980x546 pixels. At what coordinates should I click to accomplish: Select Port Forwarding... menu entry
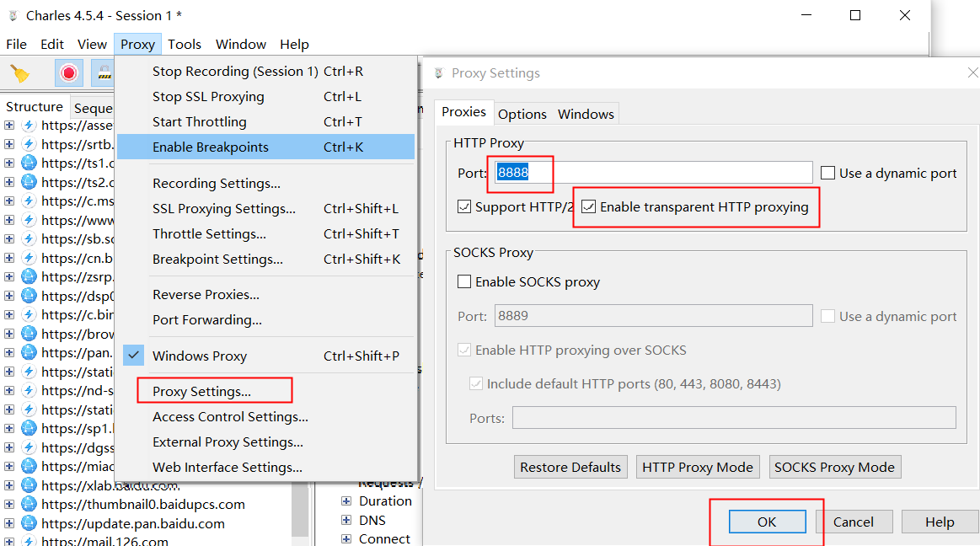[x=207, y=320]
